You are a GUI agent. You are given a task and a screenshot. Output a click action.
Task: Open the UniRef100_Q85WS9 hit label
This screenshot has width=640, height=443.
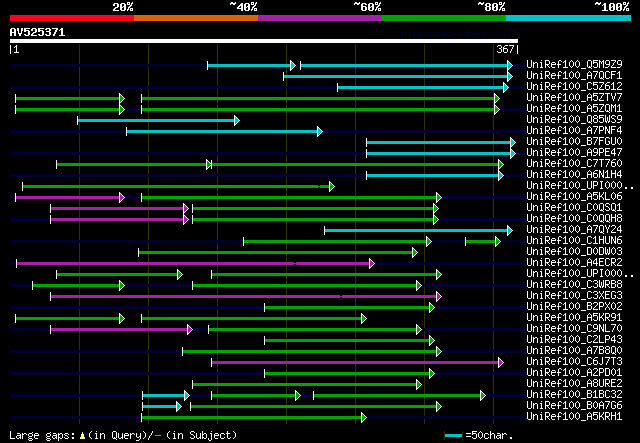[x=574, y=120]
